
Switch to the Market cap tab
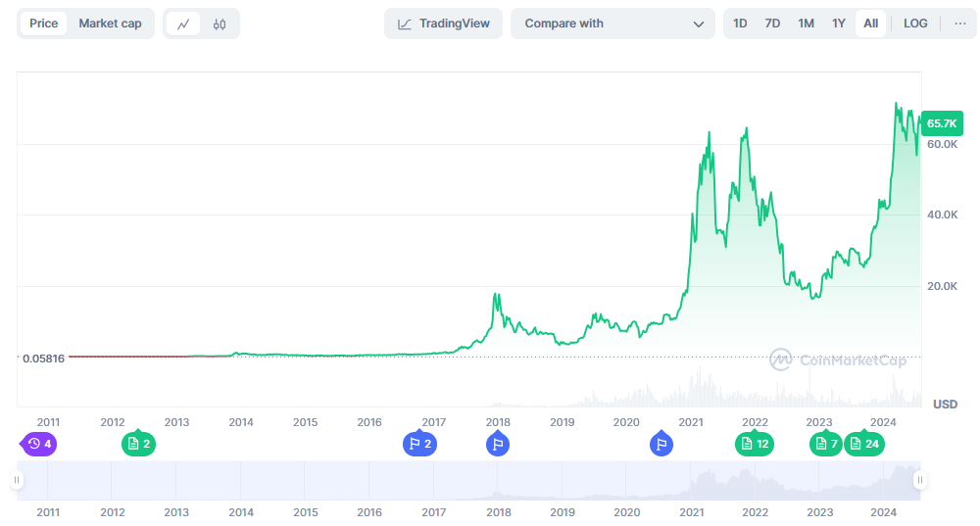pyautogui.click(x=110, y=24)
